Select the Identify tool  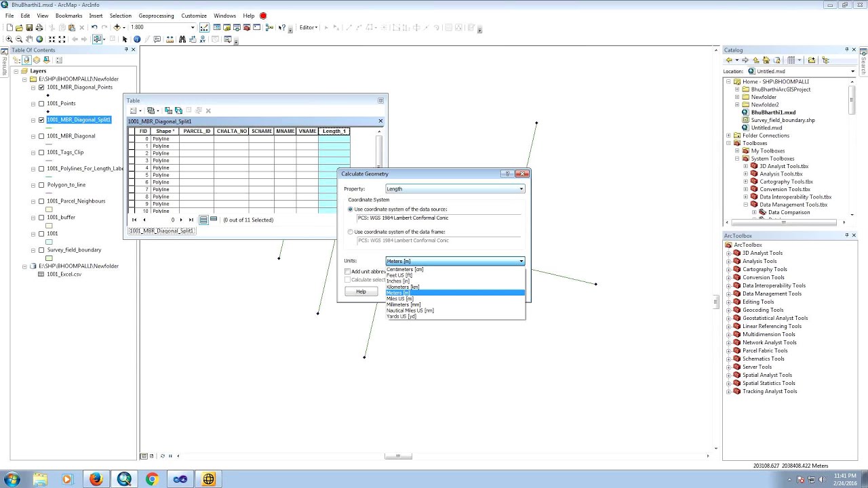tap(136, 39)
